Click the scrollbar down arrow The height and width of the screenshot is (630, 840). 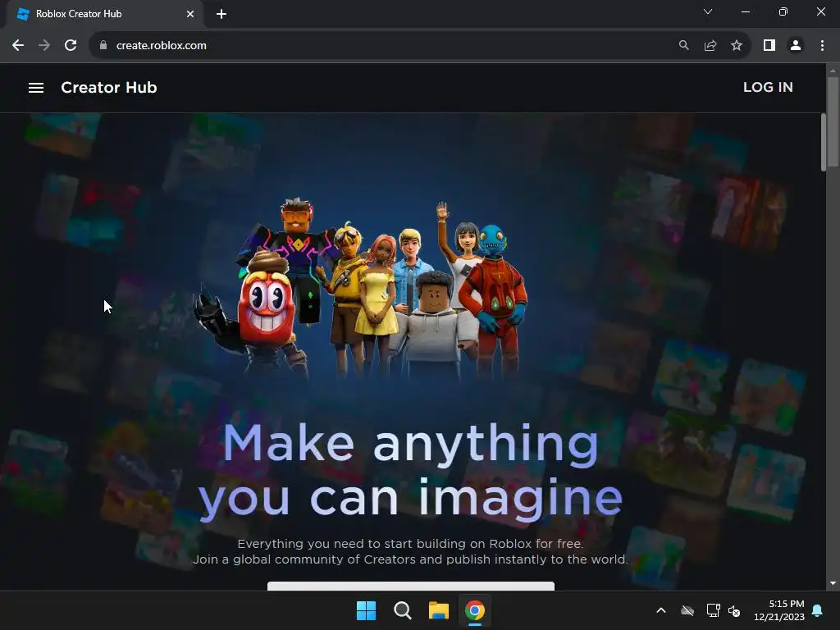coord(833,583)
